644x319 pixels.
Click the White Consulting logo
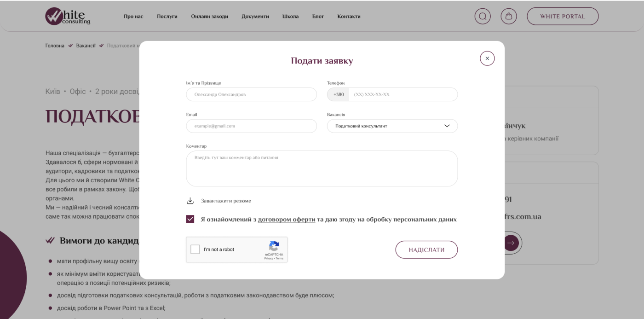[68, 16]
